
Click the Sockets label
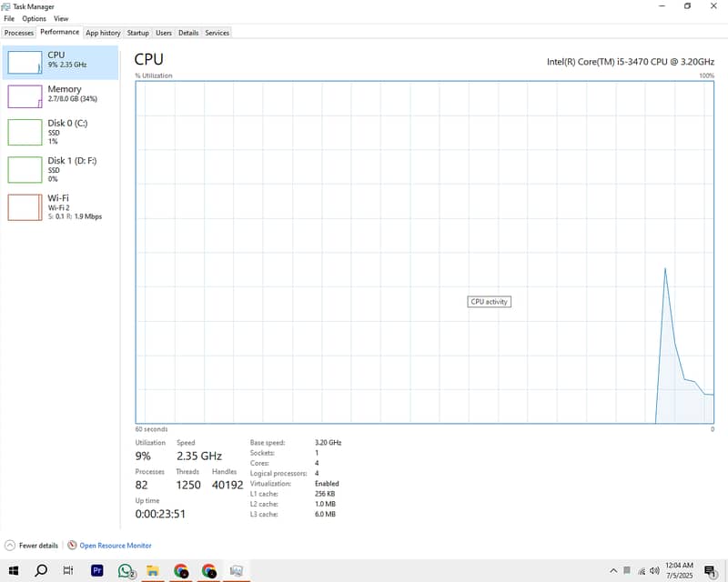click(x=262, y=453)
